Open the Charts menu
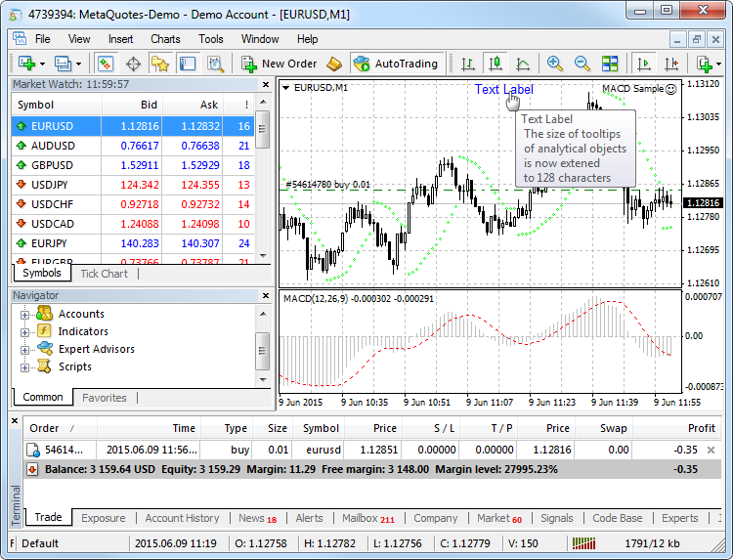Image resolution: width=733 pixels, height=560 pixels. click(165, 39)
